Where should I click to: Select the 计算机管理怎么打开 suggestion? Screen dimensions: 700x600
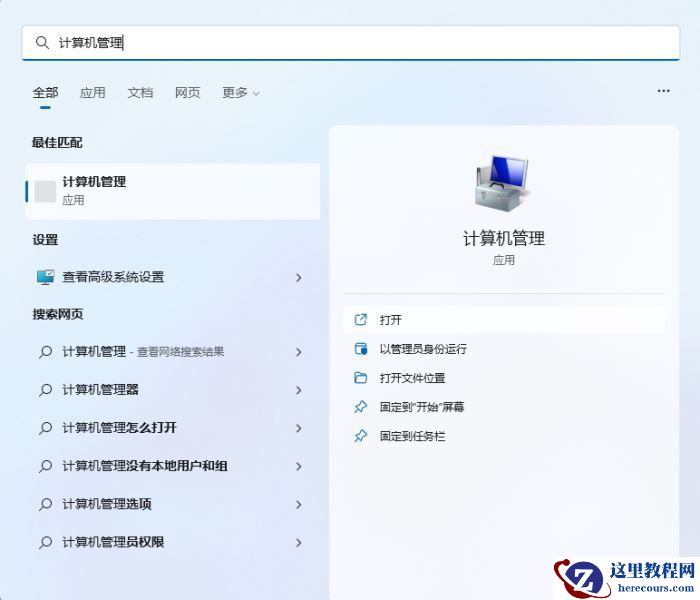click(x=173, y=428)
